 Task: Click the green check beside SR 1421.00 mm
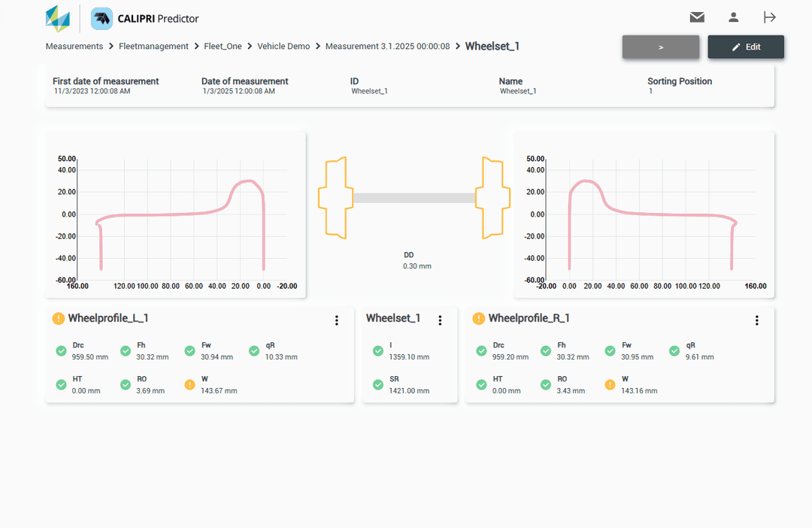[x=378, y=384]
